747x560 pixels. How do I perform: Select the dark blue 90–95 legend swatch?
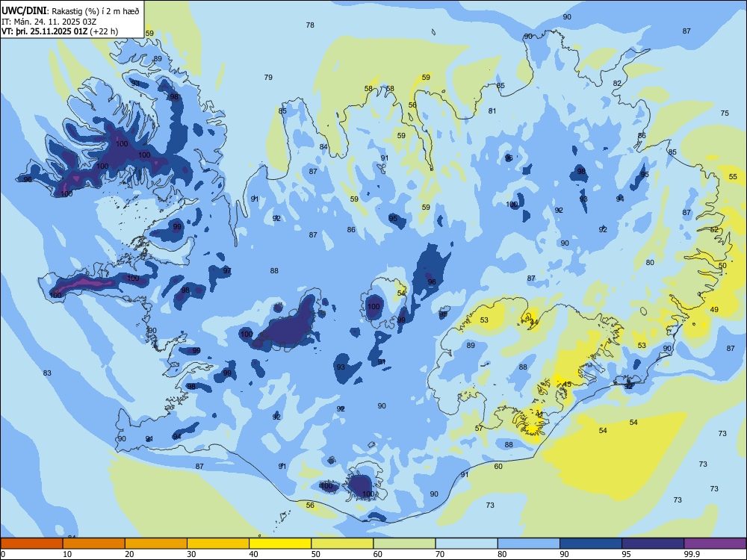tap(591, 544)
